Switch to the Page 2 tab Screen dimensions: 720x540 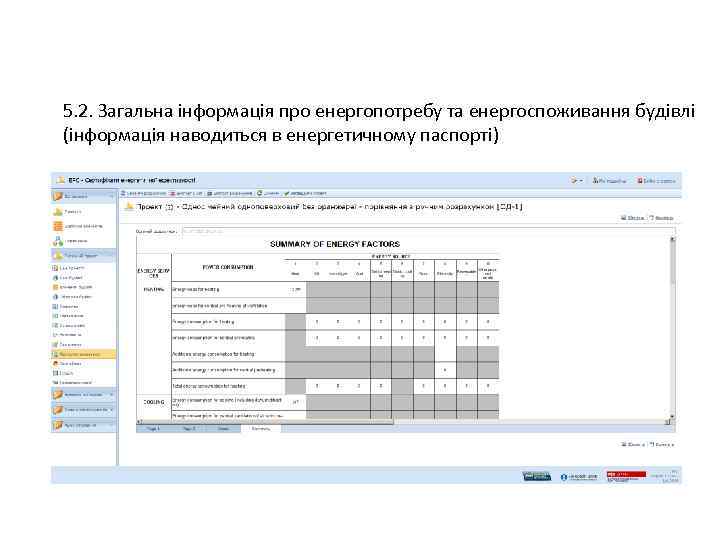pyautogui.click(x=189, y=428)
